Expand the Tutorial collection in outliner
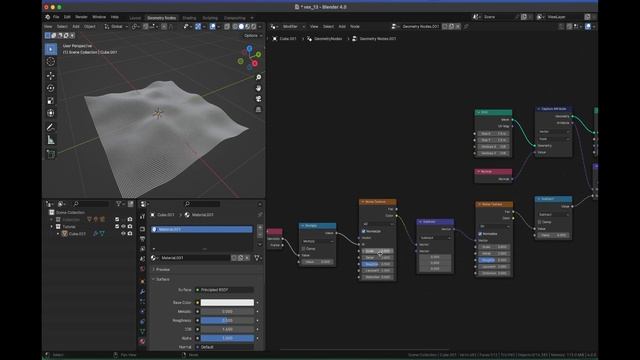640x360 pixels. [52, 227]
